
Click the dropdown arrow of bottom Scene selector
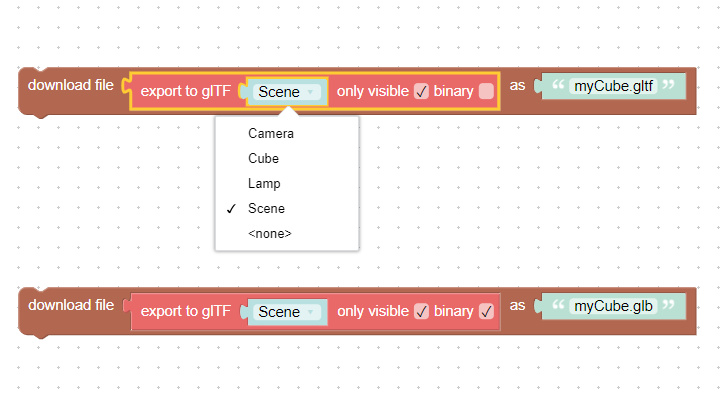[310, 312]
